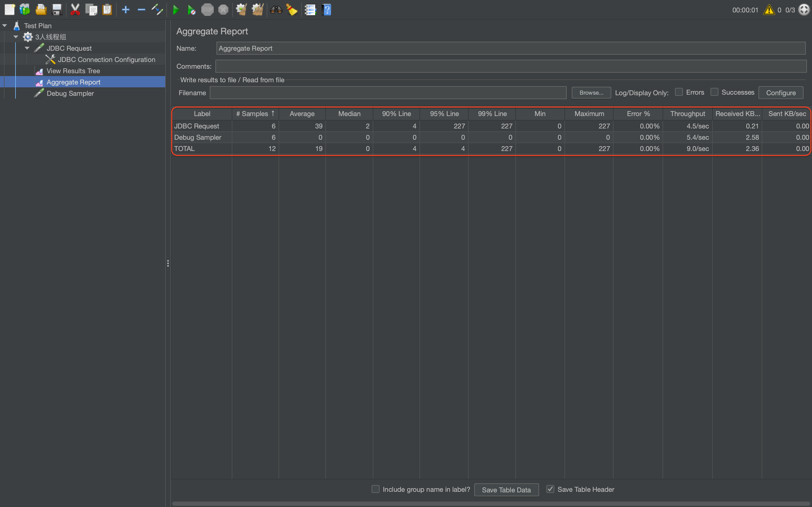The image size is (812, 507).
Task: Click the Save Table Data button
Action: click(506, 490)
